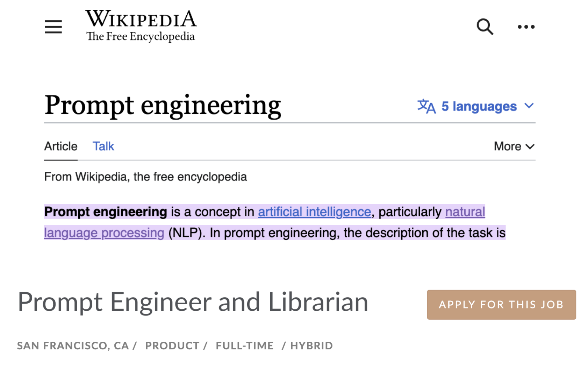Switch to the Talk tab

point(103,146)
